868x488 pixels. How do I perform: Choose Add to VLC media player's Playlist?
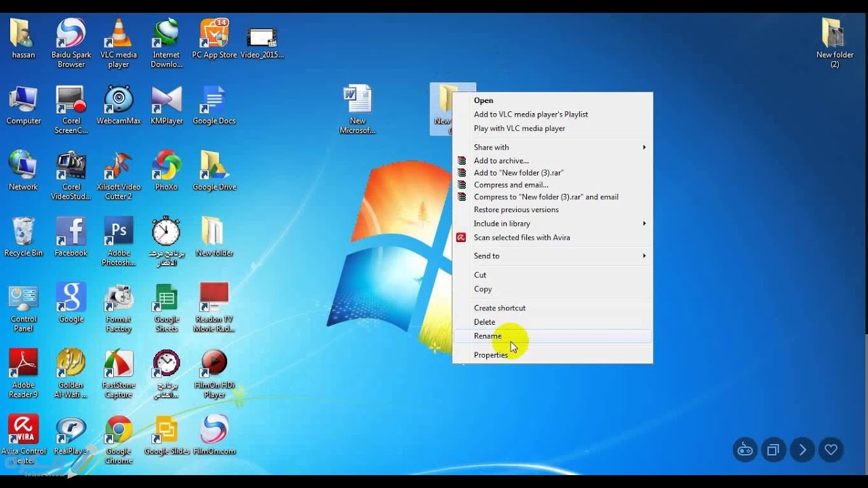pyautogui.click(x=531, y=114)
